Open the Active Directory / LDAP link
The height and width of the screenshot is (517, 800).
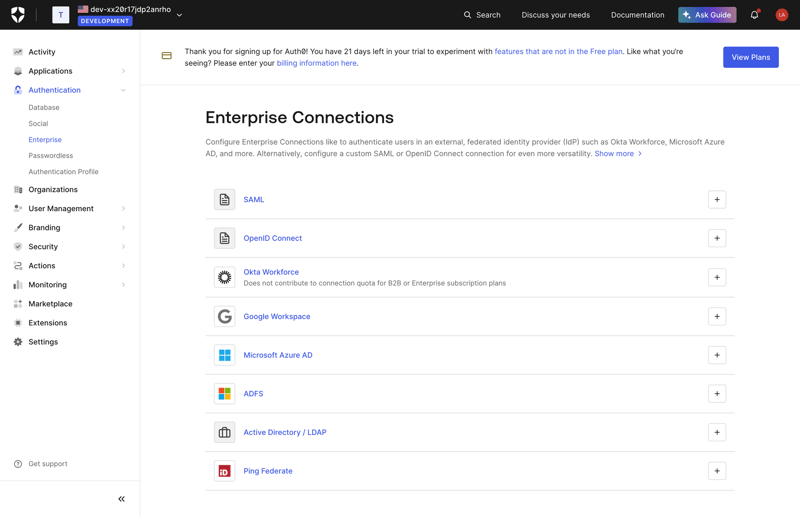285,432
